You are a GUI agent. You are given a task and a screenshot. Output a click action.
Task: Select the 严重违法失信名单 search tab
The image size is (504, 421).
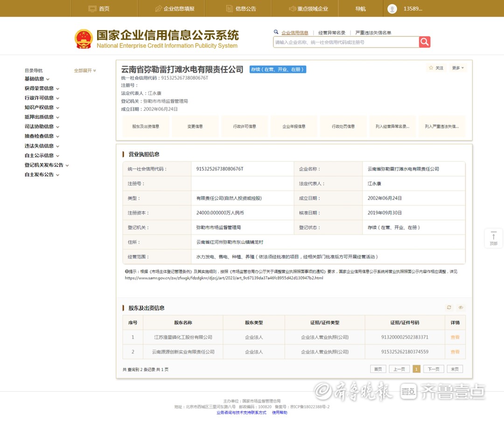[x=373, y=33]
